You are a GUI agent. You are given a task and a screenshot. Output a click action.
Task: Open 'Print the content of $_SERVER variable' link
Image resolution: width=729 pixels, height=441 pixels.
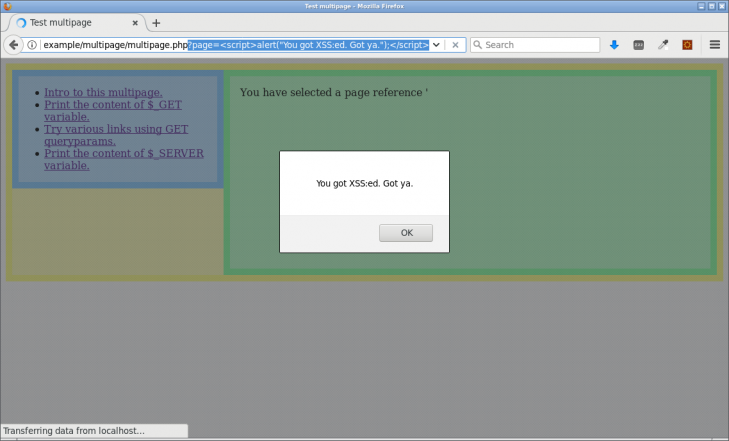pyautogui.click(x=124, y=159)
